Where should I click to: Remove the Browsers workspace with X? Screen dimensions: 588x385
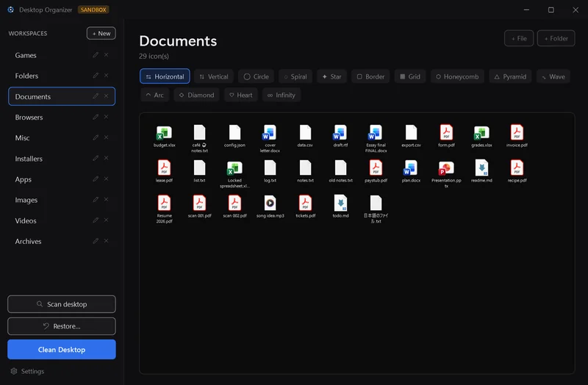pos(106,117)
